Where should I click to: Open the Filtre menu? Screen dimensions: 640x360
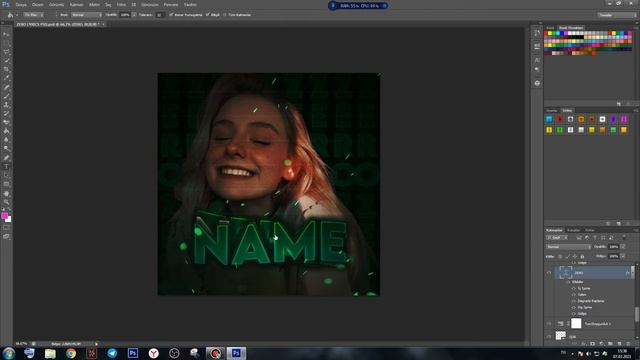(121, 5)
